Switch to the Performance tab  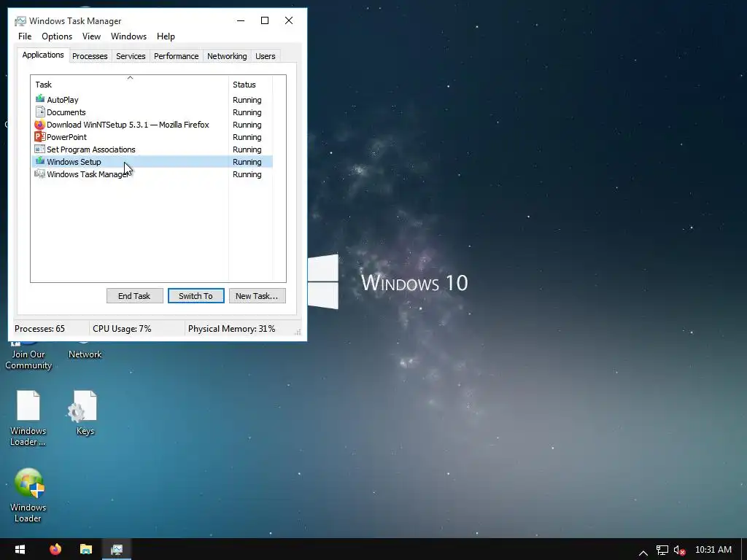point(176,56)
